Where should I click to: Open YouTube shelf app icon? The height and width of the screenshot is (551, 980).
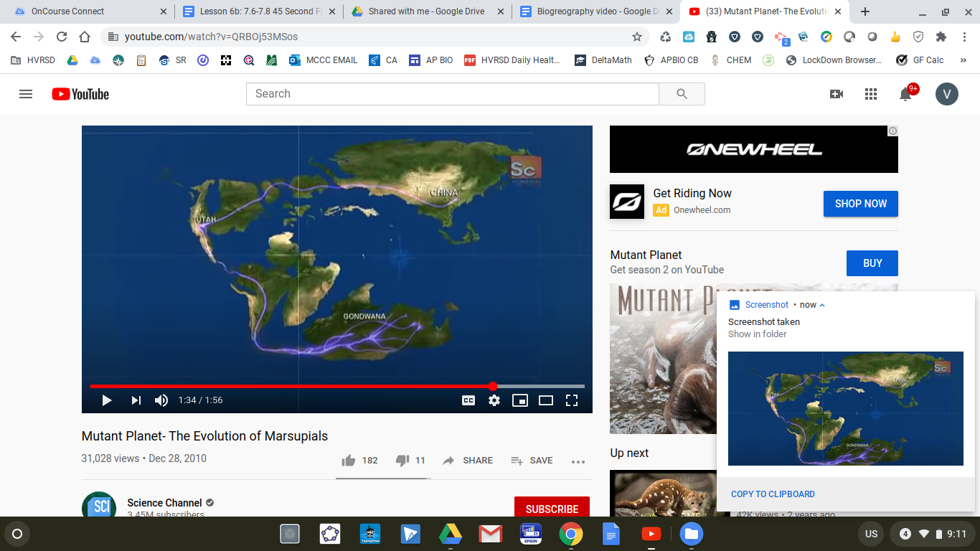tap(651, 534)
